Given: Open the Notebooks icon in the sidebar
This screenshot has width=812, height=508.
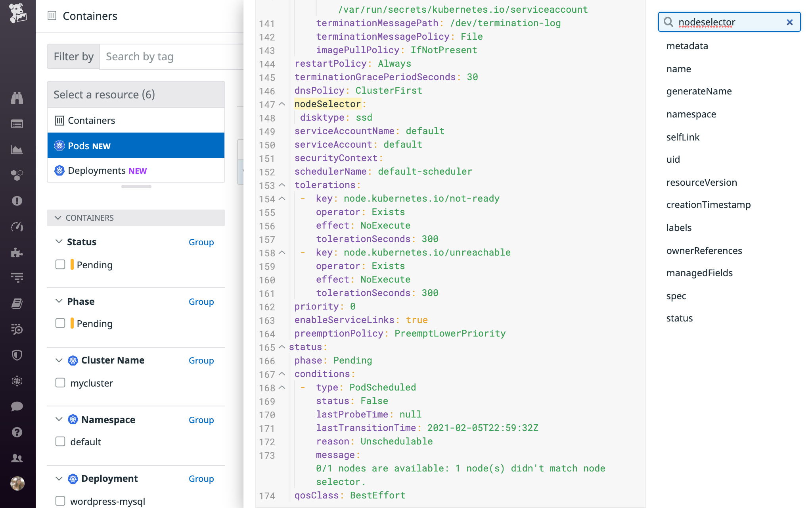Looking at the screenshot, I should click(17, 303).
